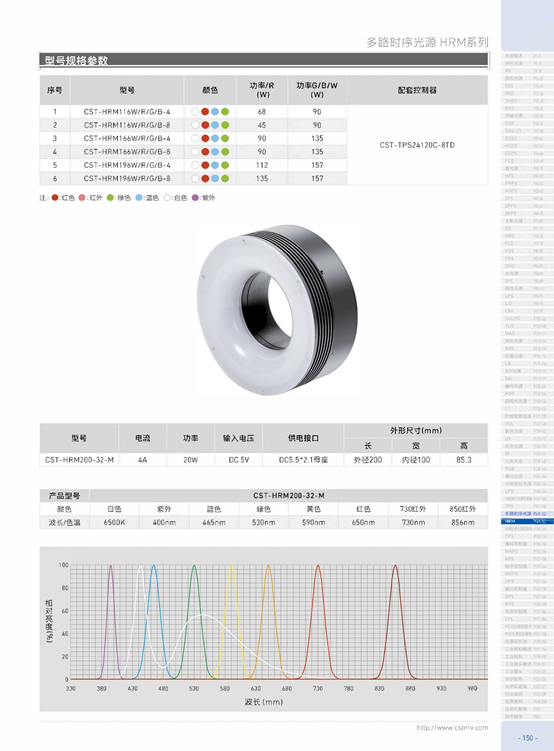Click the blue dot in the CST-HRM116W/R/G/B-8 row
554x751 pixels.
tap(215, 125)
